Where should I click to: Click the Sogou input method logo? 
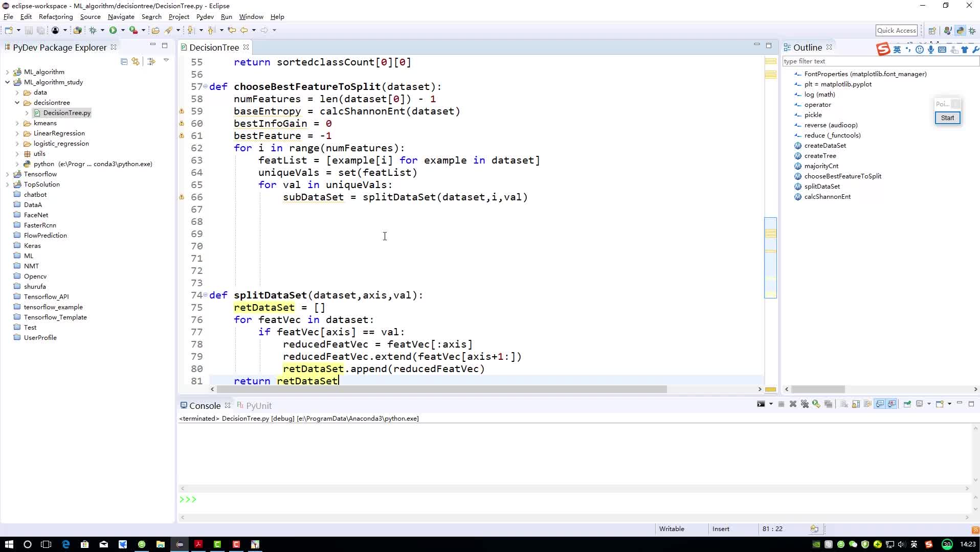point(883,49)
